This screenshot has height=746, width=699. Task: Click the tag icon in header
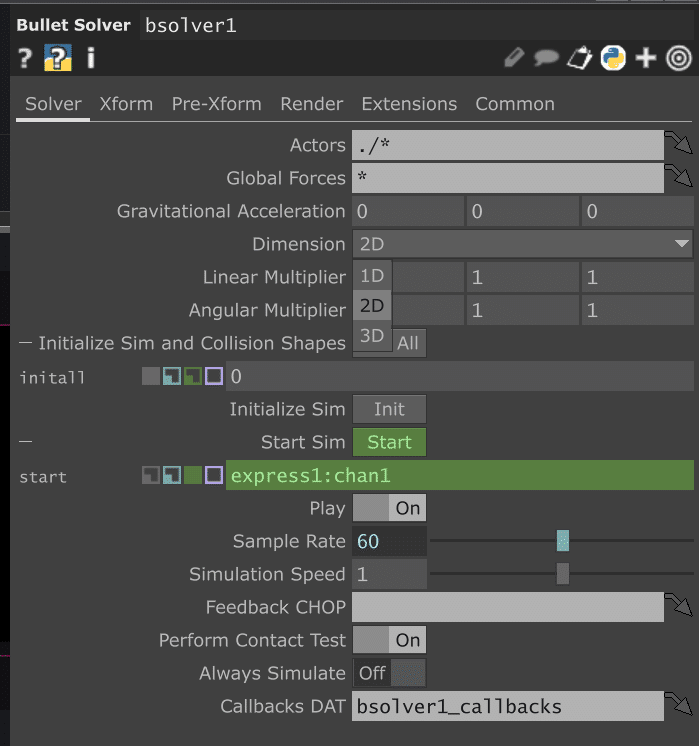(580, 58)
